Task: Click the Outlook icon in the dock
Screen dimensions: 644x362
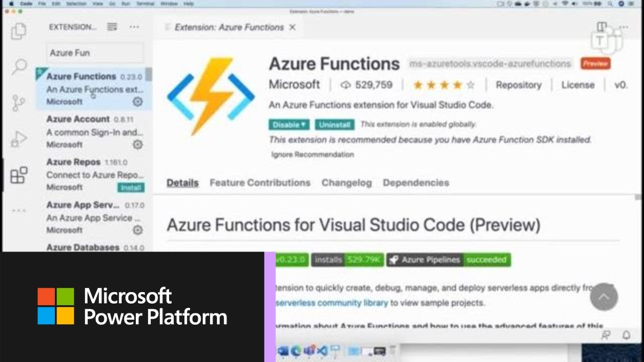Action: 283,350
